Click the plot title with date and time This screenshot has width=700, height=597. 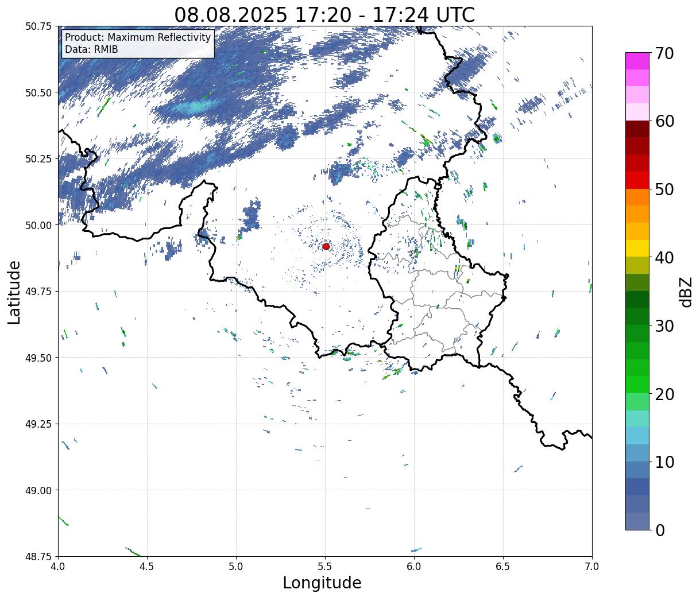[x=324, y=14]
